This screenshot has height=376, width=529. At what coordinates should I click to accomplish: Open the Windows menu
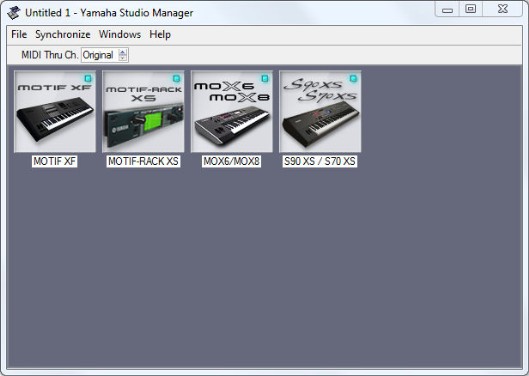tap(120, 34)
